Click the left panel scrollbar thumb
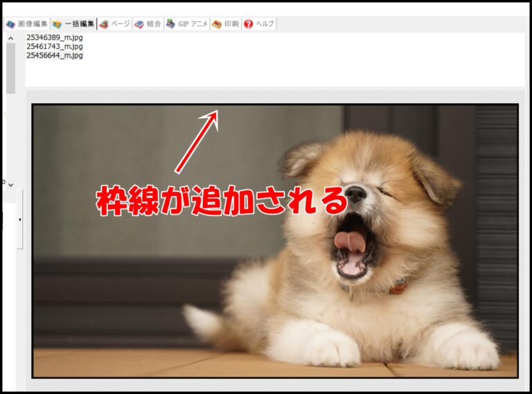 coord(11,68)
